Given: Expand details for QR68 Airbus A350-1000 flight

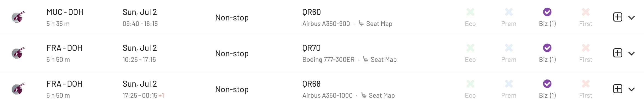Looking at the screenshot, I should [632, 89].
